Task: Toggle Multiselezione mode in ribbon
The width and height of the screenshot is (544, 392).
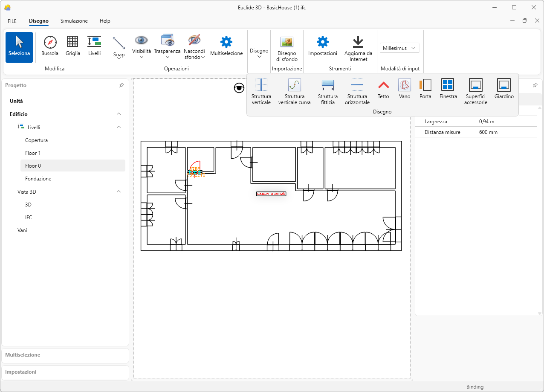Action: (226, 46)
